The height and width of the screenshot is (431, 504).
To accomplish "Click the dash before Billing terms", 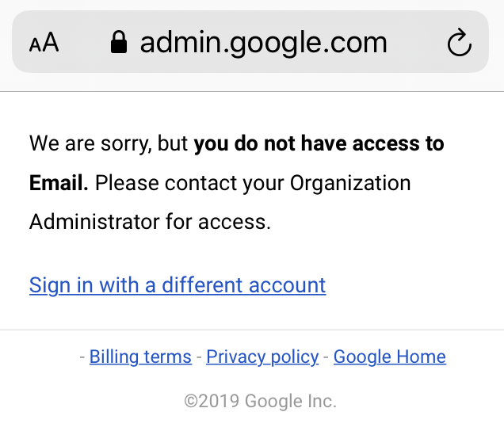I will click(x=82, y=357).
